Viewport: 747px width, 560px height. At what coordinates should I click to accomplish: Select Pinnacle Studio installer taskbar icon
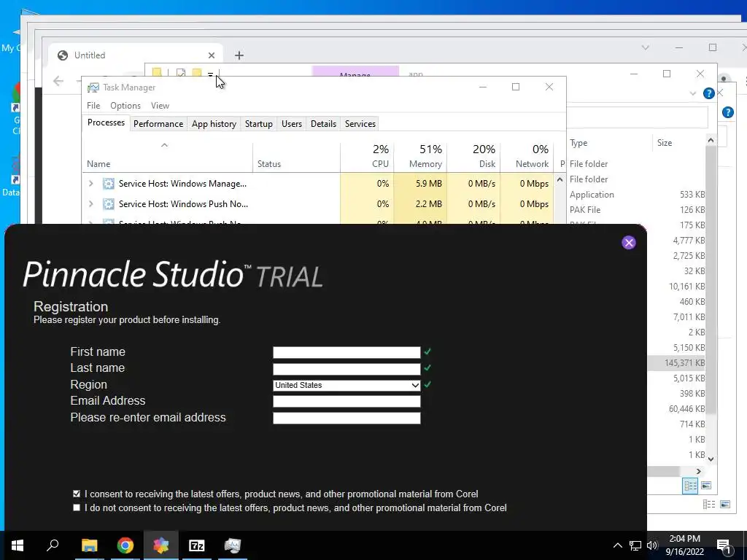161,545
